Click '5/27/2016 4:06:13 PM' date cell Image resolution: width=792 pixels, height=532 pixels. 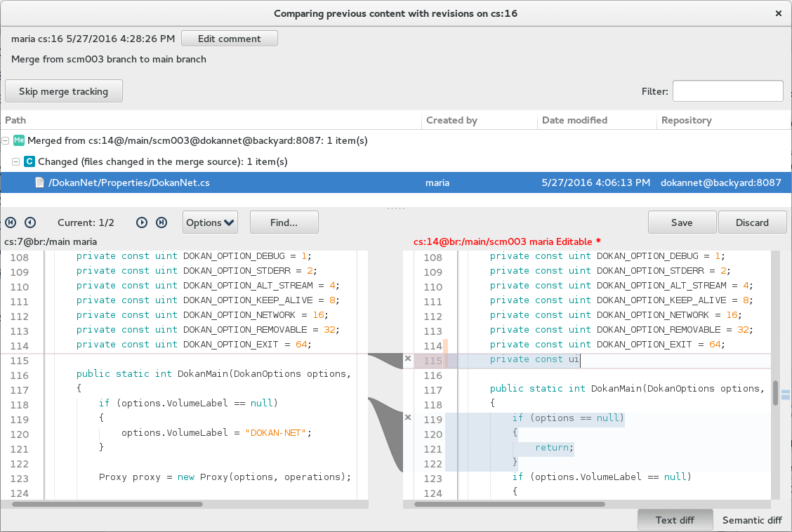coord(596,182)
